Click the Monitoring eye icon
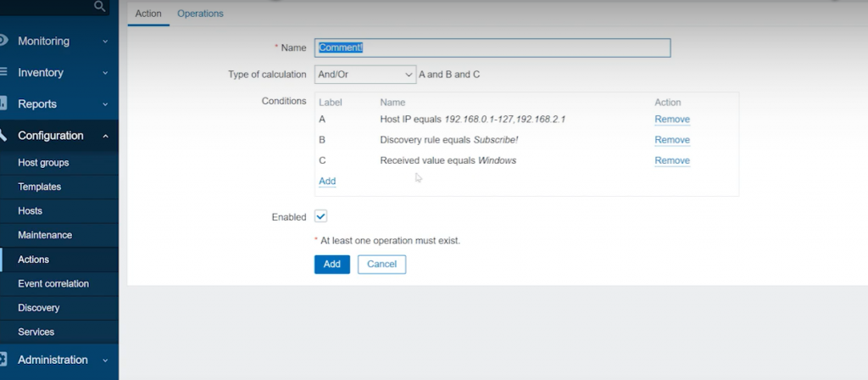The height and width of the screenshot is (380, 868). (x=3, y=41)
